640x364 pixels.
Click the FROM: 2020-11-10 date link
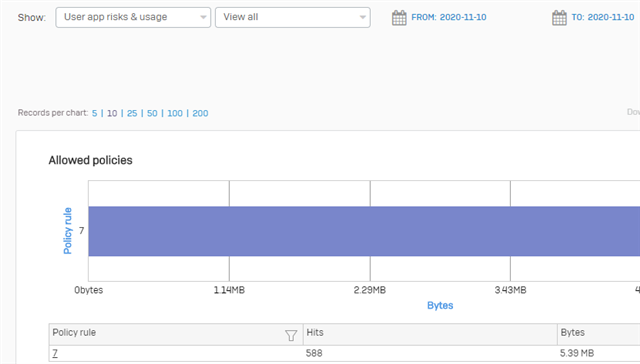(449, 17)
